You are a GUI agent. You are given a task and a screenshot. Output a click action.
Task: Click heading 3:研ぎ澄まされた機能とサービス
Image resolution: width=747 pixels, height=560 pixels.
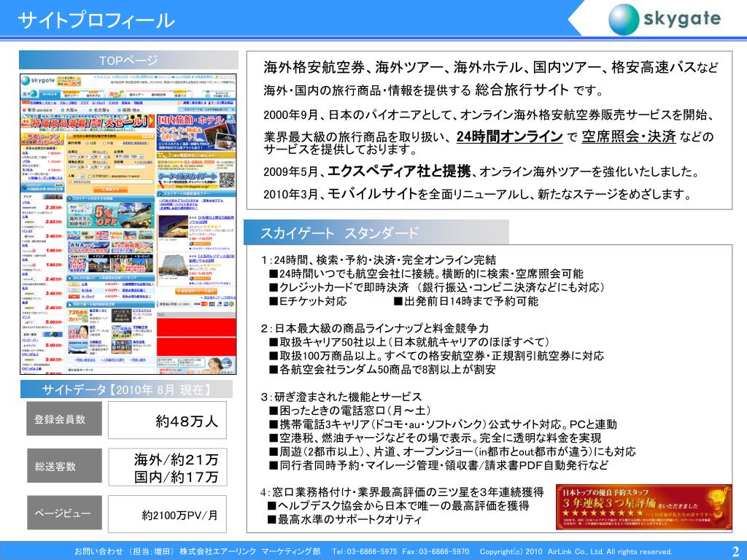pyautogui.click(x=341, y=397)
